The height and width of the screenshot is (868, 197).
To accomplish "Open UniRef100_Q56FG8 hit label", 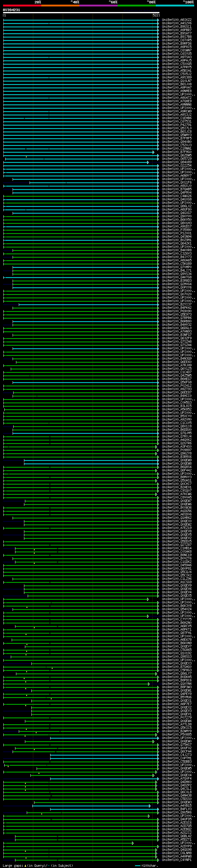I will point(176,382).
